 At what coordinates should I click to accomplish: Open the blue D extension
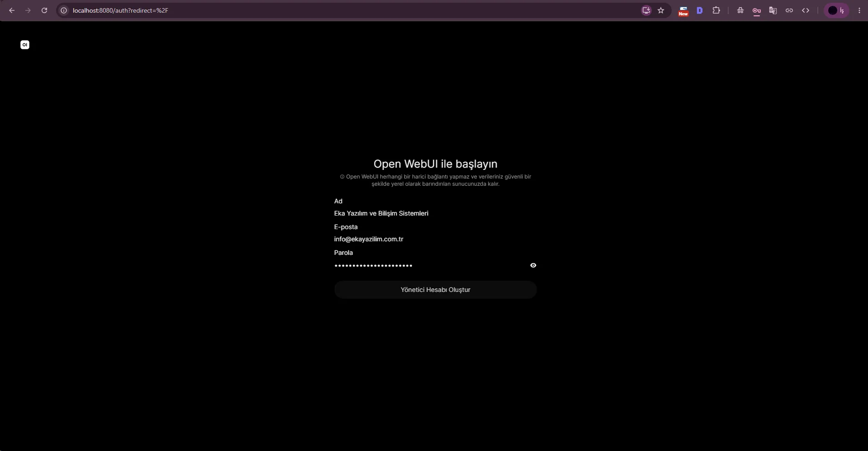[700, 10]
